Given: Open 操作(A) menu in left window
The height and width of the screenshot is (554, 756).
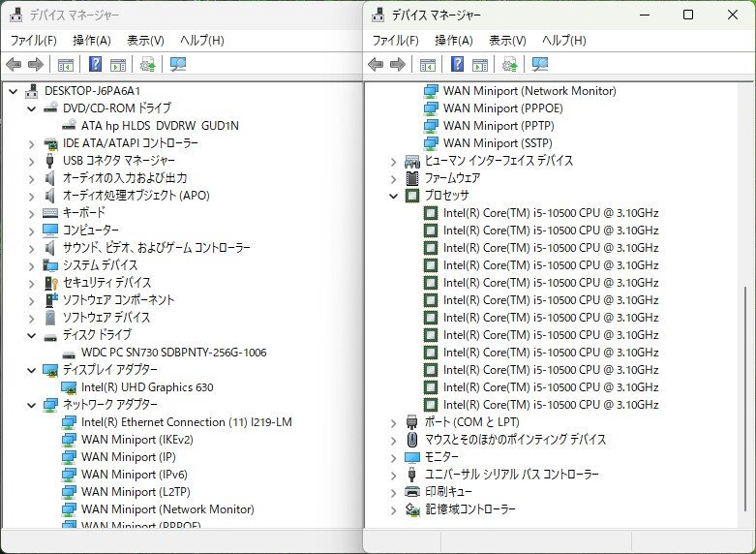Looking at the screenshot, I should (x=92, y=40).
